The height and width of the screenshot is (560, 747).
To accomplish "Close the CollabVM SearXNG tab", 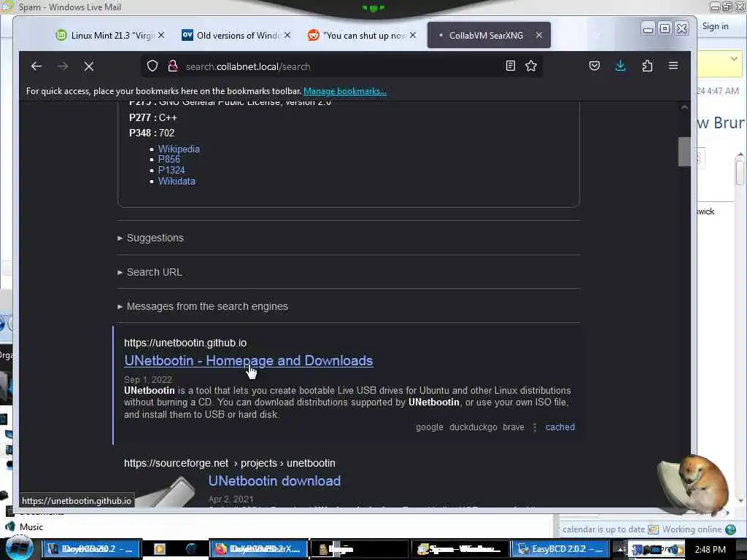I will point(539,35).
